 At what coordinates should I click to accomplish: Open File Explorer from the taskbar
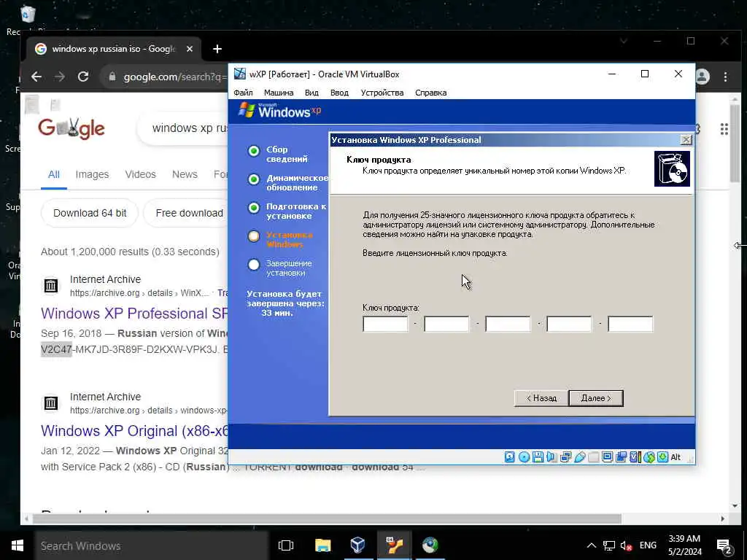[x=322, y=545]
